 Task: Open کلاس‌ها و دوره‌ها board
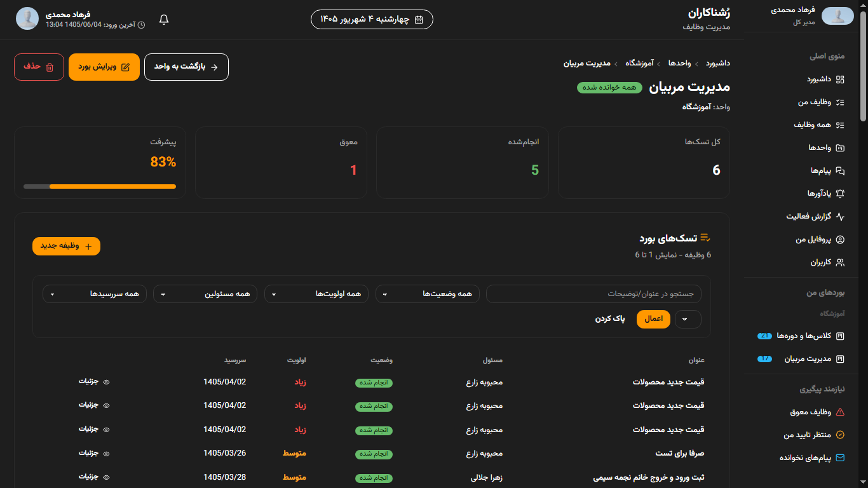click(801, 335)
